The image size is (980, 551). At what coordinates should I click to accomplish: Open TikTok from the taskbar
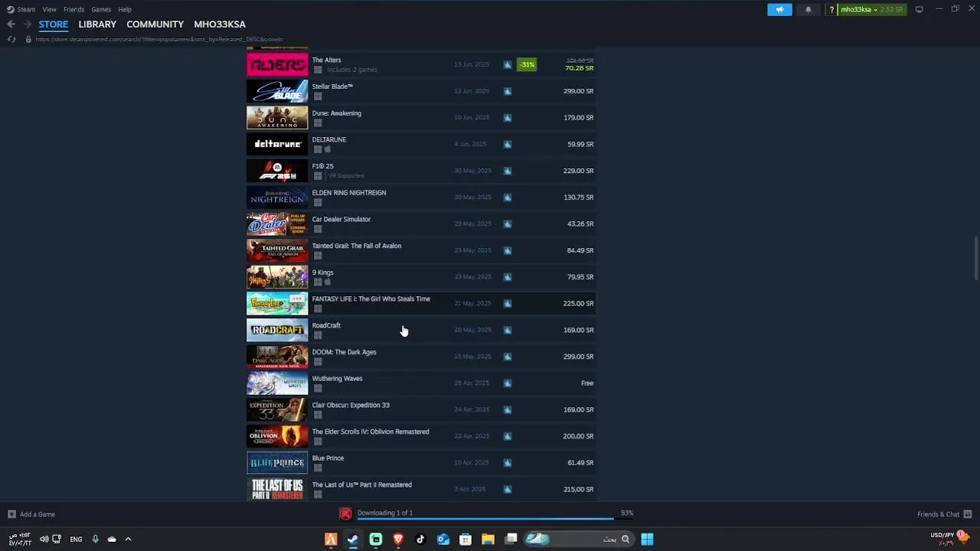420,539
